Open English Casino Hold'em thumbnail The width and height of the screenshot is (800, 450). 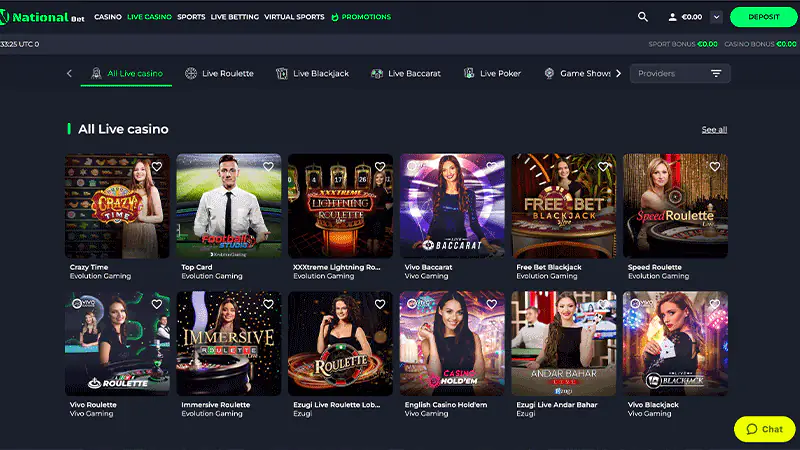[452, 343]
